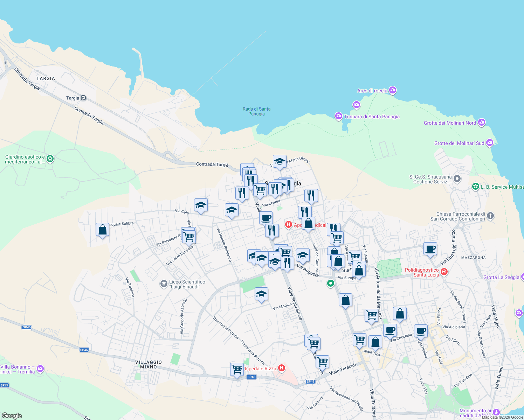Viewport: 524px width, 420px height.
Task: Click the Polidiagnostico Santa Lucia health marker
Action: click(444, 272)
